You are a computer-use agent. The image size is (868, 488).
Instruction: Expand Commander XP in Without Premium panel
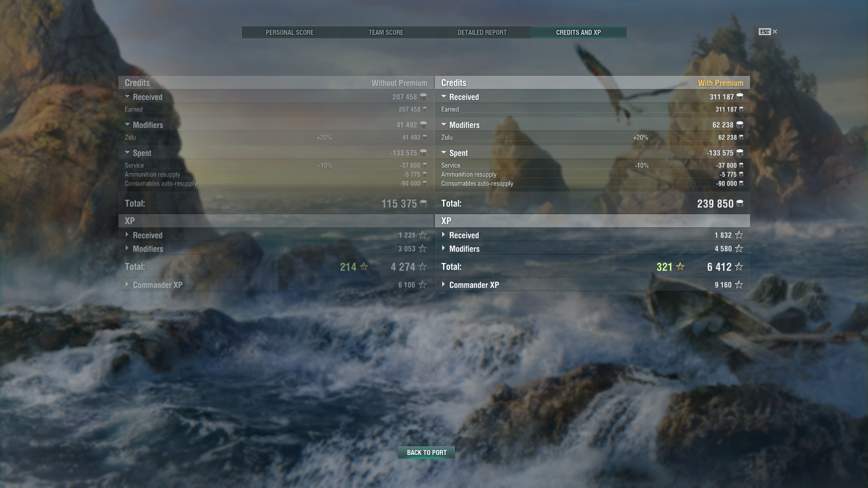pyautogui.click(x=127, y=285)
